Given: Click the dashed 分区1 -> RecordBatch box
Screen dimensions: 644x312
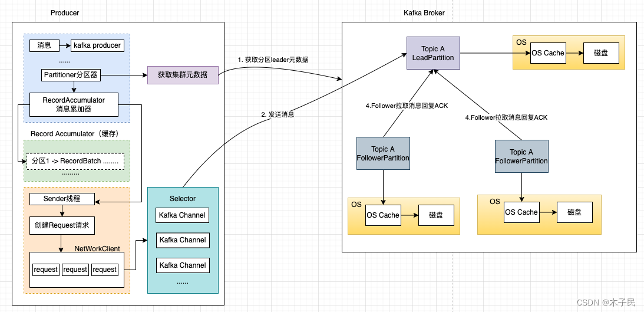Looking at the screenshot, I should click(75, 161).
